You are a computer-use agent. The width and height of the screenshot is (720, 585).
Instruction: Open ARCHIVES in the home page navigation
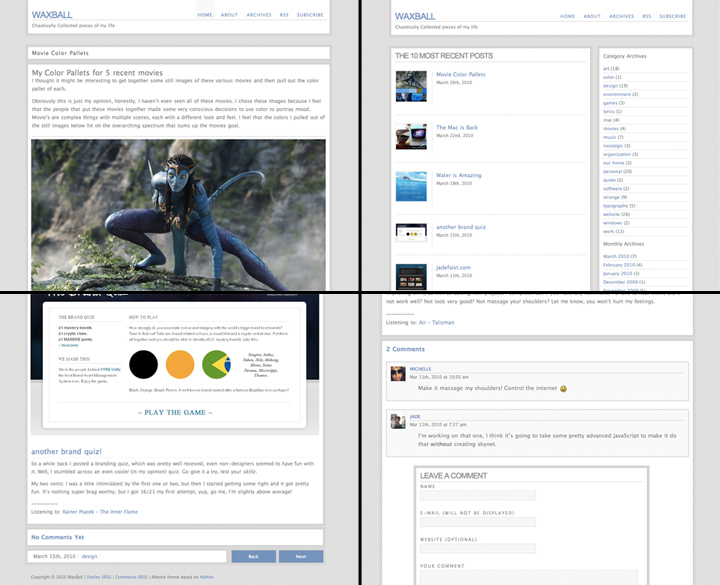(x=259, y=15)
